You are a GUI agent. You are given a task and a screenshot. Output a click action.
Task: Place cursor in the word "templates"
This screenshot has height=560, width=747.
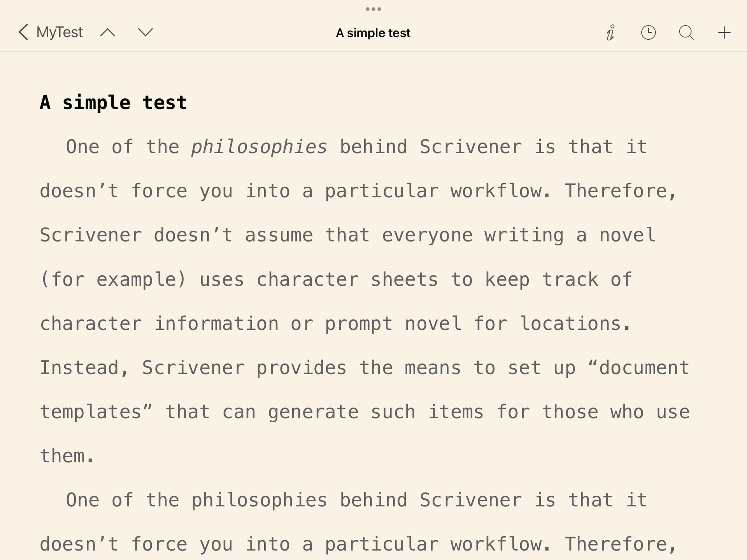(91, 412)
